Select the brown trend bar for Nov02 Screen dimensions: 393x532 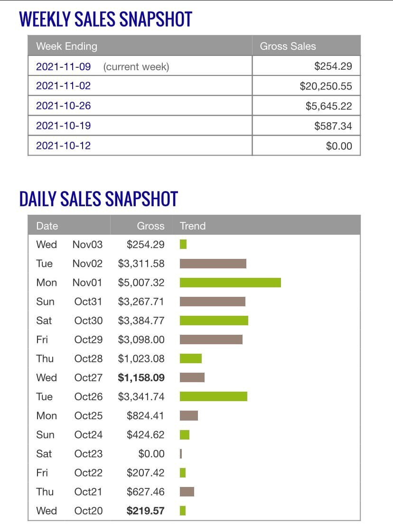click(213, 264)
